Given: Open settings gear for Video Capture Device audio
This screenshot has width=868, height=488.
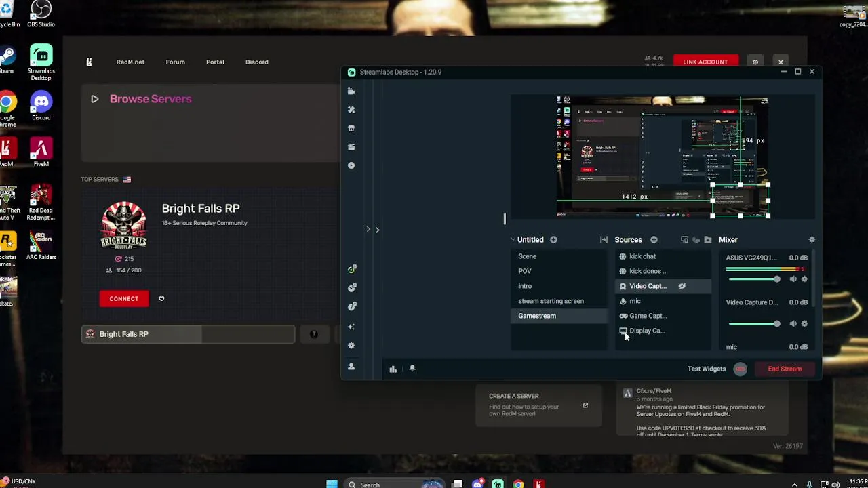Looking at the screenshot, I should 804,324.
